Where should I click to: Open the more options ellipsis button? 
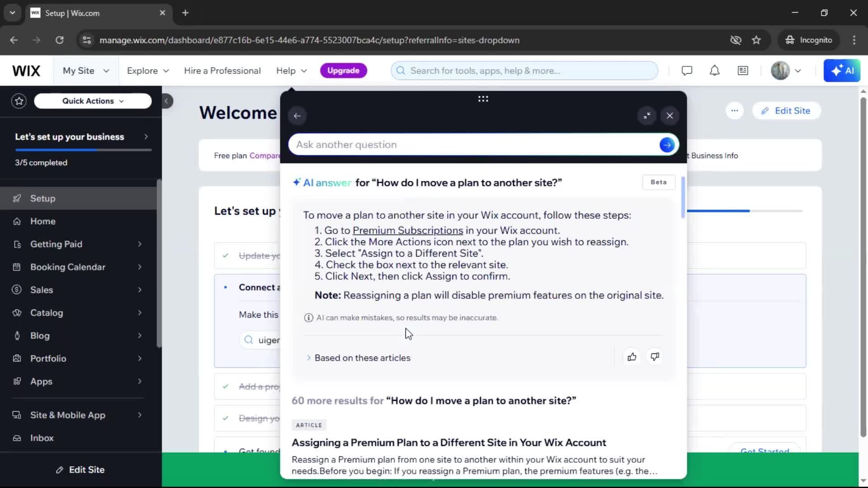[734, 111]
